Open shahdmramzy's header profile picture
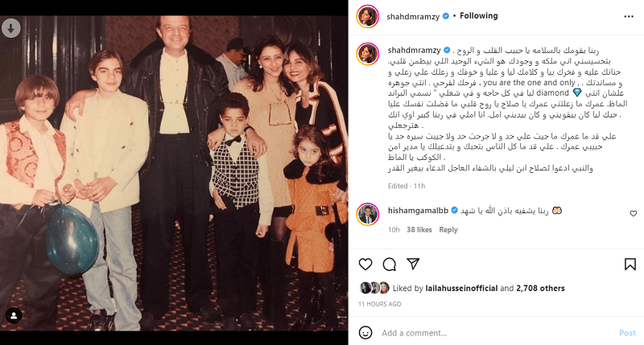This screenshot has width=644, height=345. point(367,16)
